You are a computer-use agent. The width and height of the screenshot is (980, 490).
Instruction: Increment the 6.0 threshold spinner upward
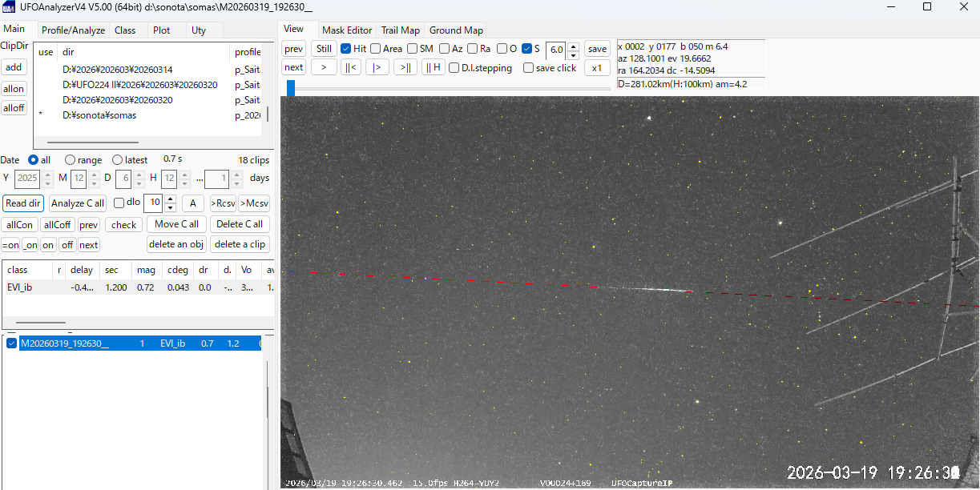[573, 45]
